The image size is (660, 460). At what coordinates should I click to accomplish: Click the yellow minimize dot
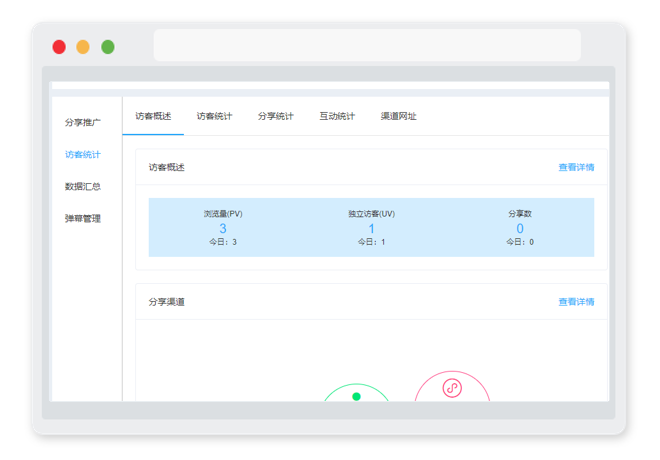coord(83,47)
